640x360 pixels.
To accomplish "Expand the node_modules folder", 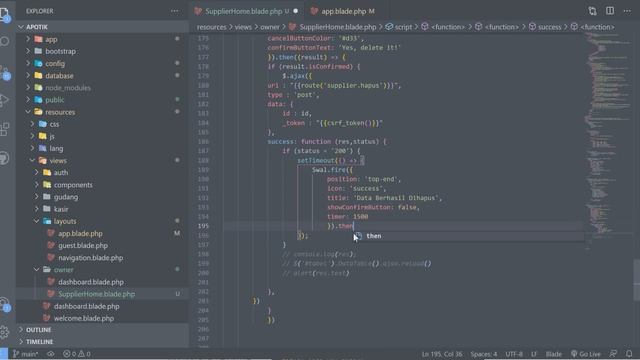I will [102, 88].
